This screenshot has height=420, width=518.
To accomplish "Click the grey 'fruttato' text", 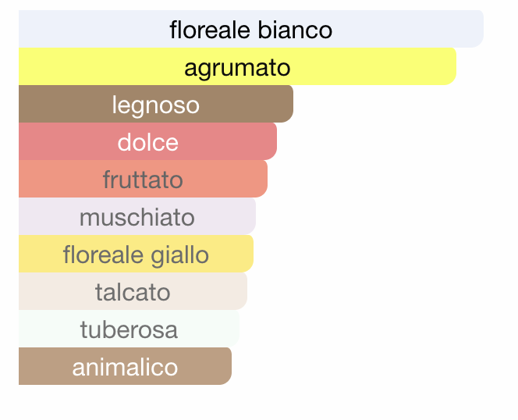I will (143, 180).
